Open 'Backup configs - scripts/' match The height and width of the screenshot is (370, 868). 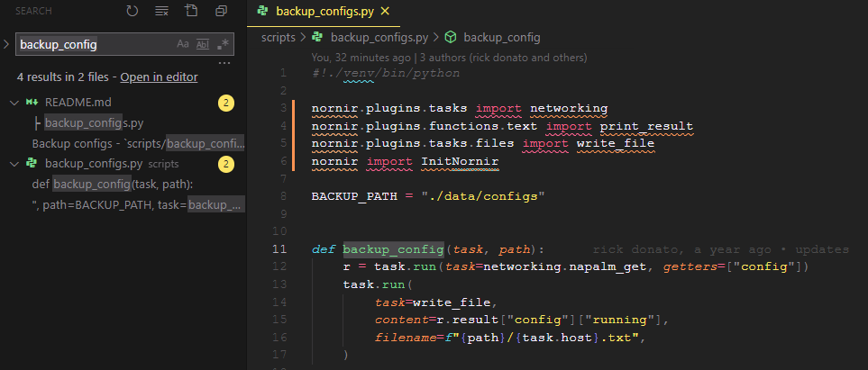pyautogui.click(x=139, y=144)
